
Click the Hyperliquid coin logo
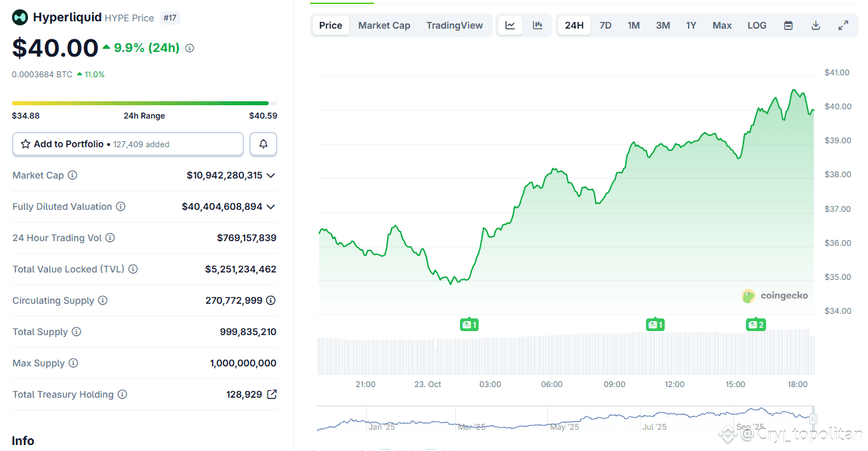click(x=19, y=17)
